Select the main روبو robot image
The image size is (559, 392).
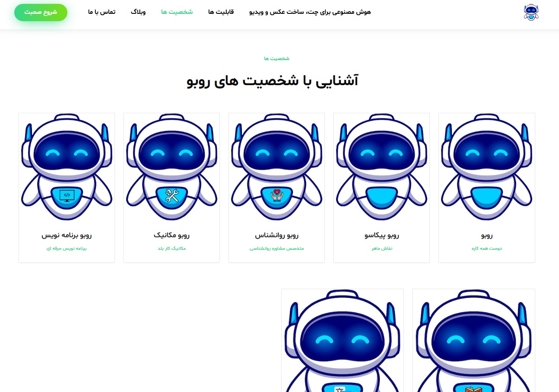point(486,167)
